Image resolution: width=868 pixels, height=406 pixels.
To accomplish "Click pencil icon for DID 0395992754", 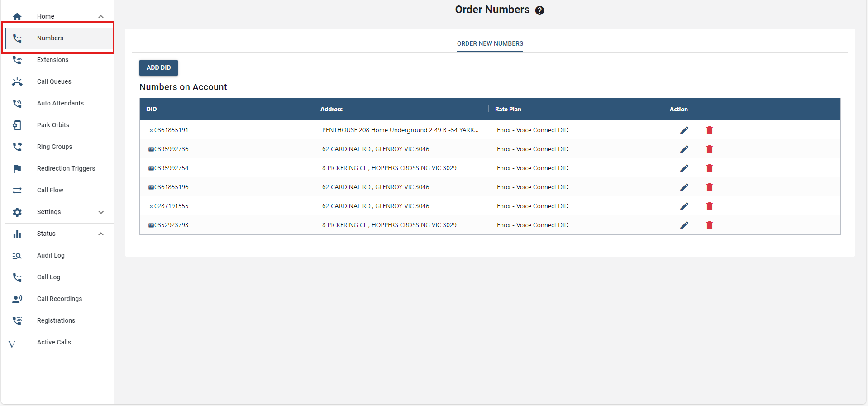I will tap(684, 168).
